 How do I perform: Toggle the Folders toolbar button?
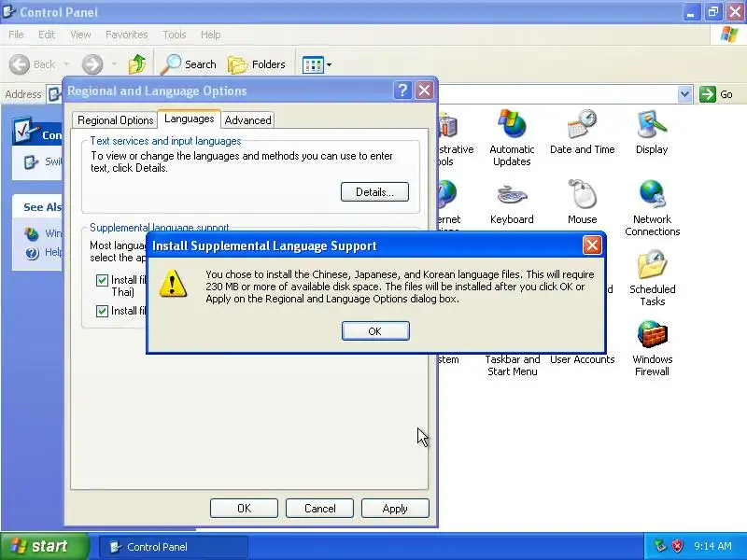click(256, 64)
